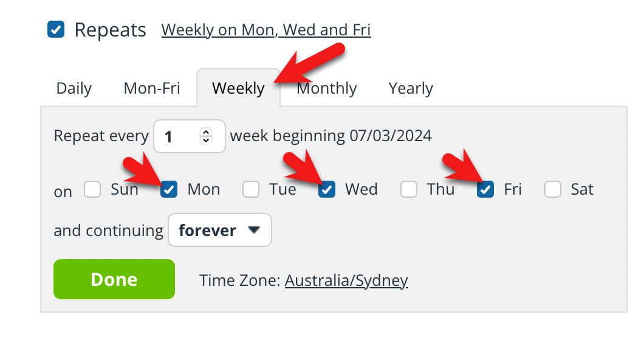Switch to the Yearly tab
The image size is (644, 337).
(411, 88)
